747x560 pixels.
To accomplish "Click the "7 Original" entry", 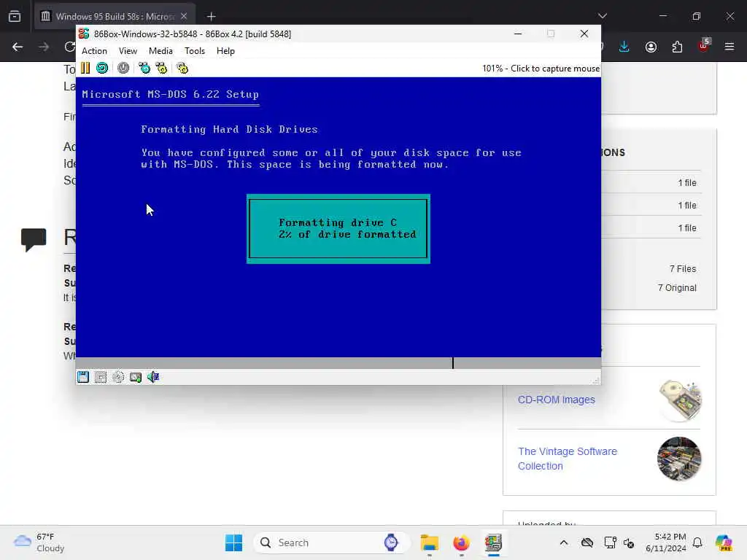I will point(677,288).
